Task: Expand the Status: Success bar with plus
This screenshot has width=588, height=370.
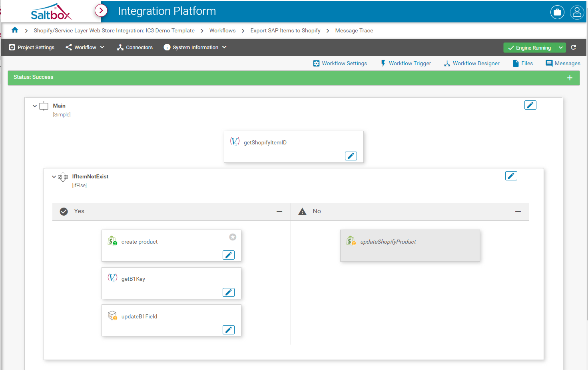Action: coord(570,78)
